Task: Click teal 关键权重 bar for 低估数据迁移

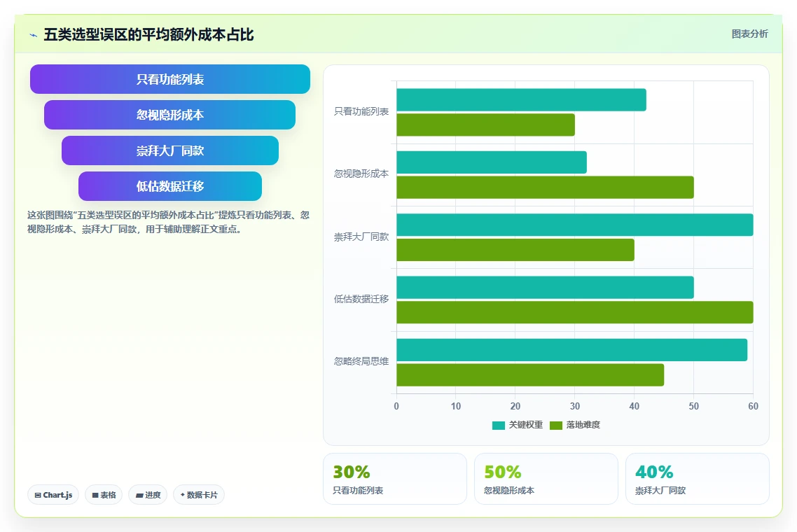Action: 546,288
